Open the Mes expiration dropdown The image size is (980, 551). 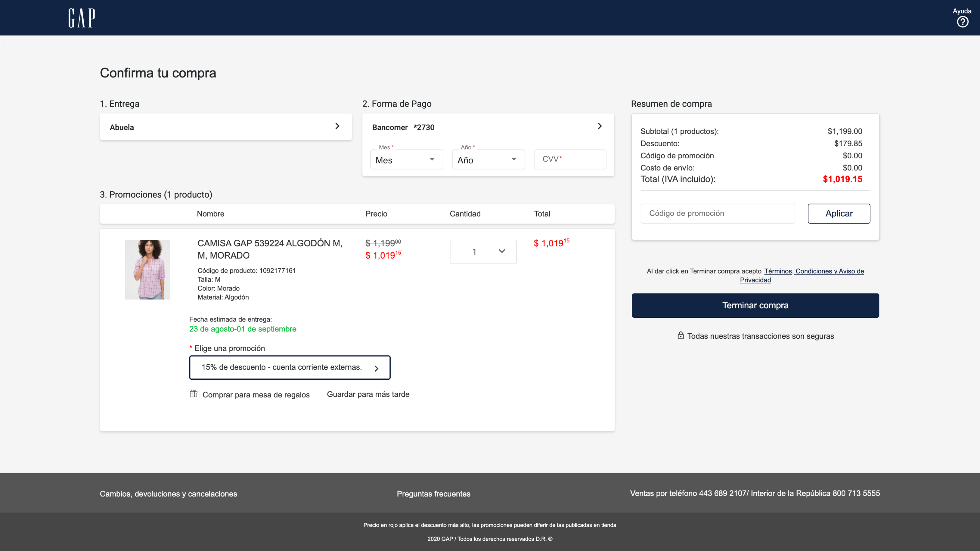point(406,160)
